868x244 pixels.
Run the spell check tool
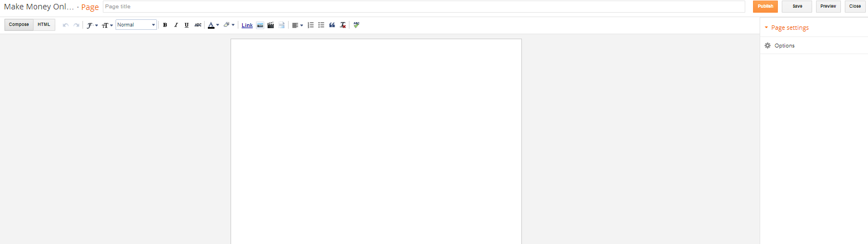(x=357, y=25)
